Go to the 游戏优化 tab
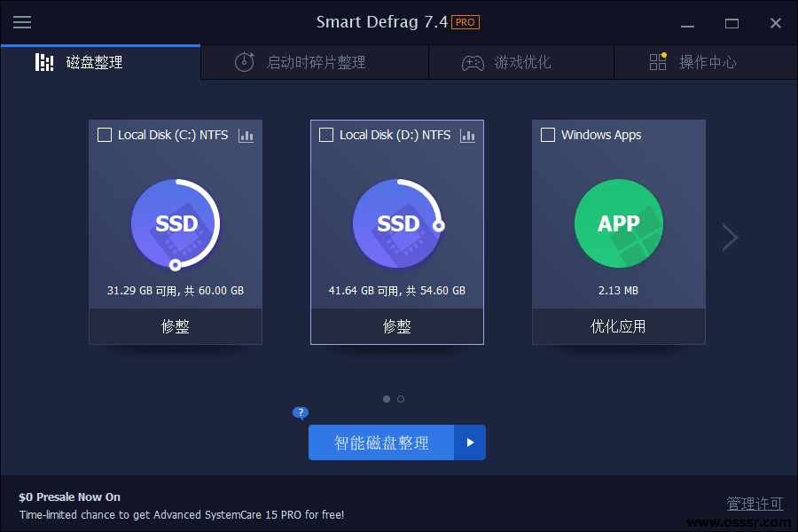This screenshot has height=532, width=798. (521, 62)
